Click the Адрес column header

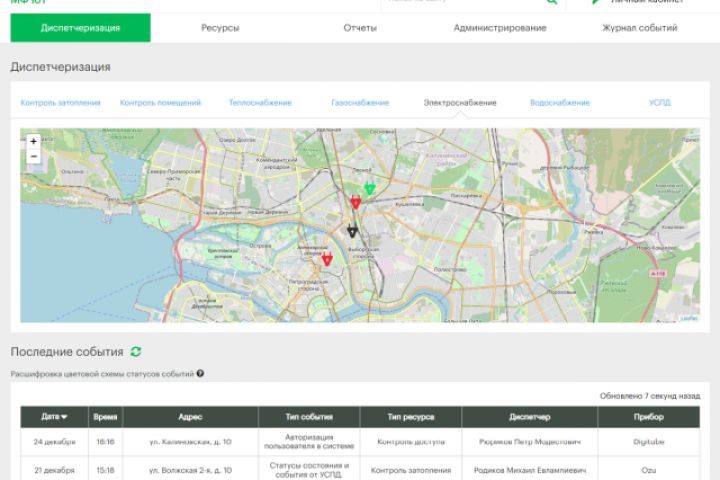pyautogui.click(x=190, y=417)
